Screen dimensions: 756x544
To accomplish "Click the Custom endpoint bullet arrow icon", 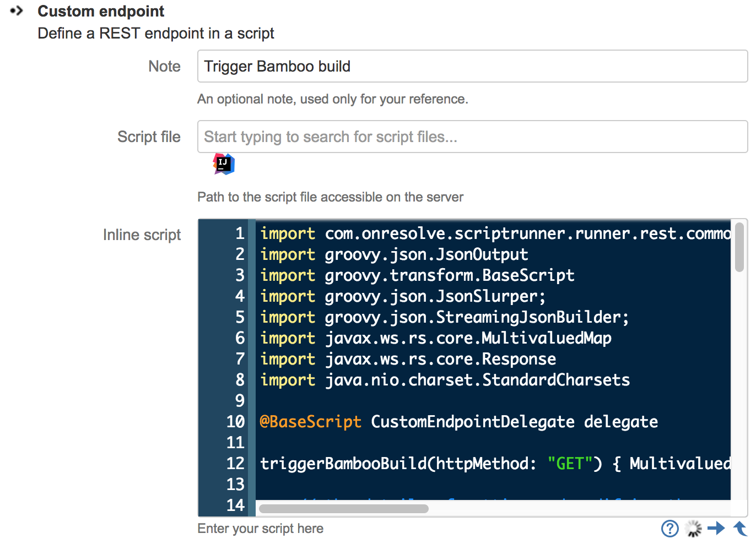I will click(x=17, y=10).
